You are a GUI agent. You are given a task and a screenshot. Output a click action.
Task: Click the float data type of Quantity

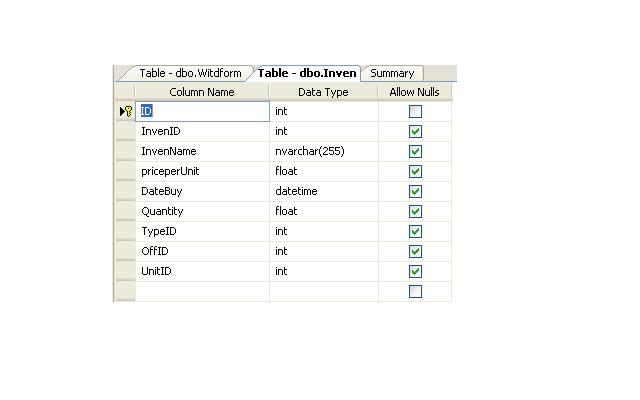pyautogui.click(x=324, y=211)
